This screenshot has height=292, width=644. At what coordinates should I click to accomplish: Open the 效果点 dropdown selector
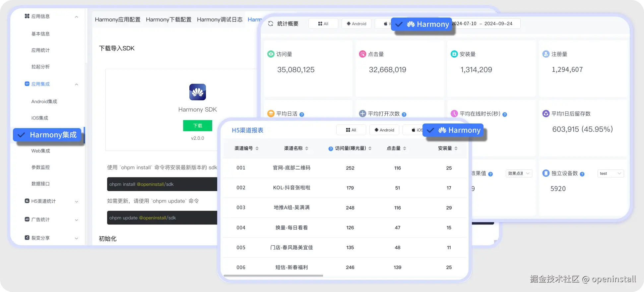[519, 173]
